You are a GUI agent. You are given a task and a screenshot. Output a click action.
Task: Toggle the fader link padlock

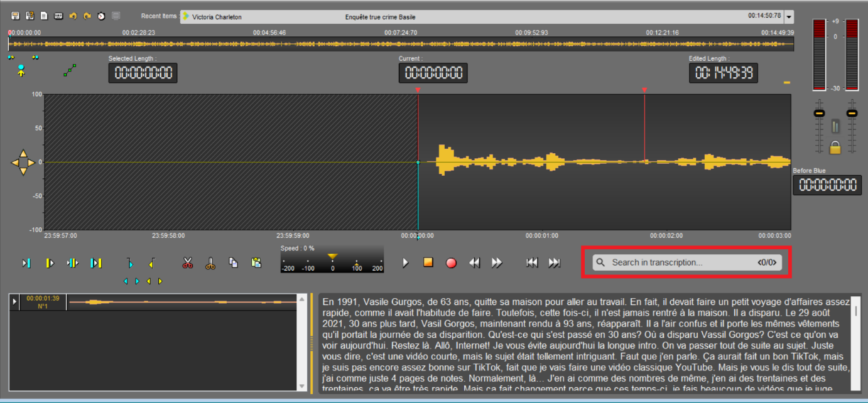coord(835,148)
